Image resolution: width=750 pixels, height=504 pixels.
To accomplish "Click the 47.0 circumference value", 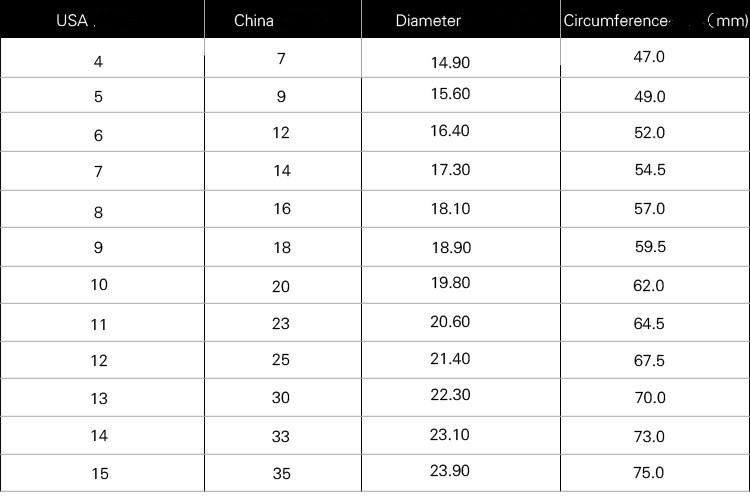I will pos(649,58).
